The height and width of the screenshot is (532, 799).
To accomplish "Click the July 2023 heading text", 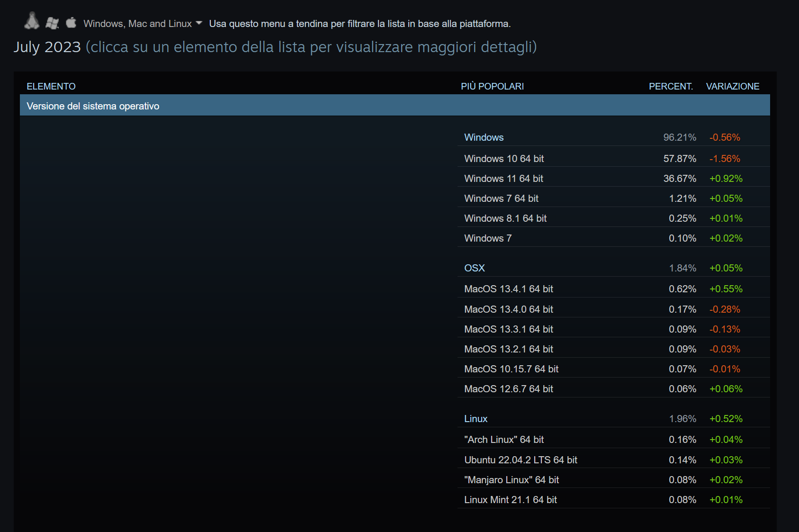I will pyautogui.click(x=47, y=47).
